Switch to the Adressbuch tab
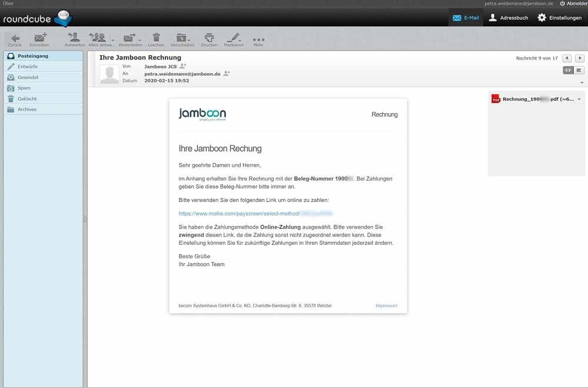588x388 pixels. 509,18
